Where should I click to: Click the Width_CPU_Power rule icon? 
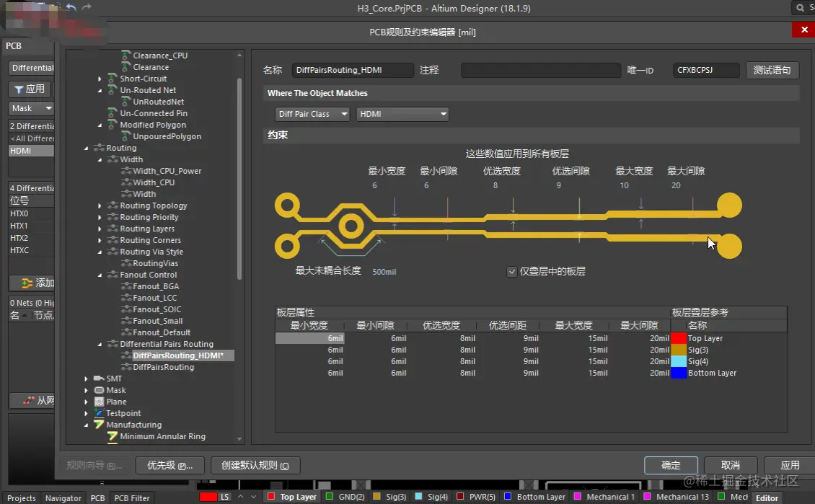pos(125,171)
